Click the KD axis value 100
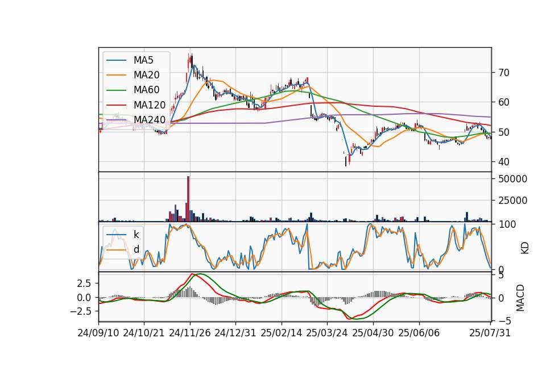The height and width of the screenshot is (392, 546). click(507, 224)
